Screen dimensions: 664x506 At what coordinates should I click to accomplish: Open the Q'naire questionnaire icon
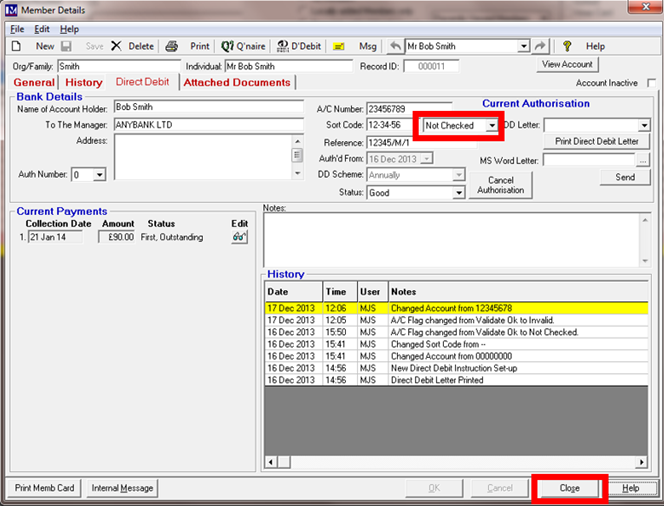[227, 46]
